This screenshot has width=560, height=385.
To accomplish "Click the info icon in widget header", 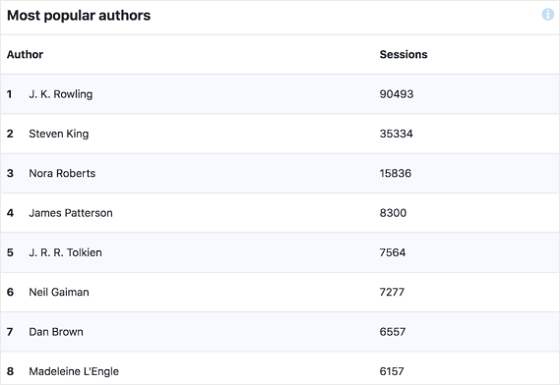I will pyautogui.click(x=548, y=14).
